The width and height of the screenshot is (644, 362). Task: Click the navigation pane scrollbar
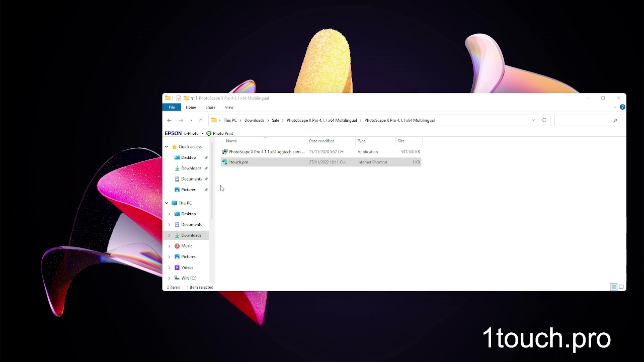212,181
